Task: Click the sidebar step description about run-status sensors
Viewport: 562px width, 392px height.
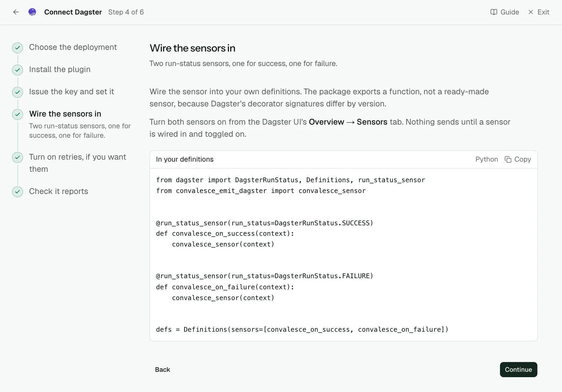Action: (80, 131)
